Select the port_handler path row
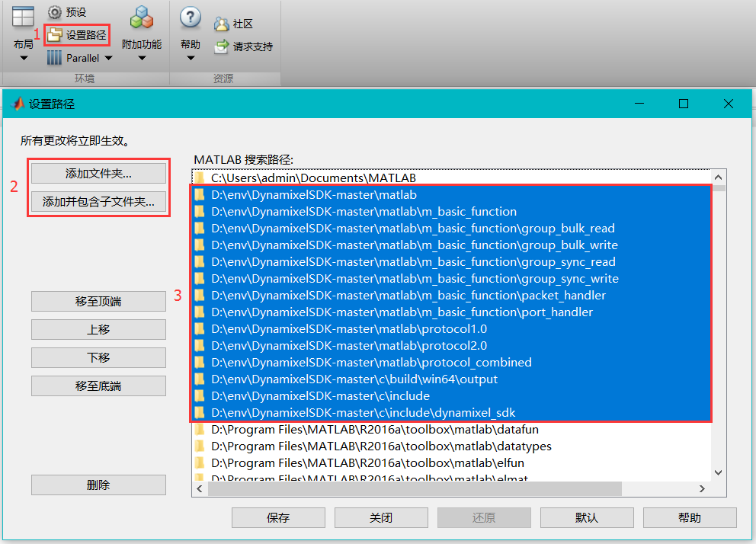Screen dimensions: 756x544 pos(451,312)
